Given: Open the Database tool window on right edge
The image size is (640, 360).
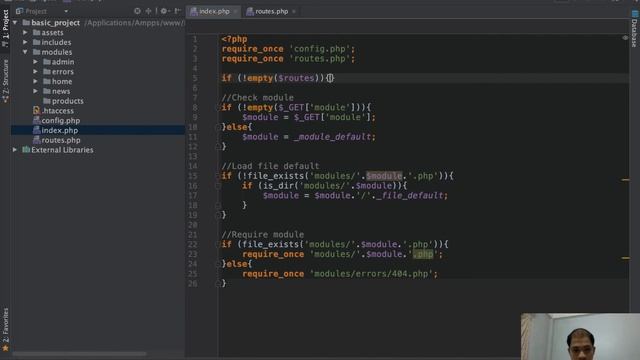Looking at the screenshot, I should click(x=635, y=29).
